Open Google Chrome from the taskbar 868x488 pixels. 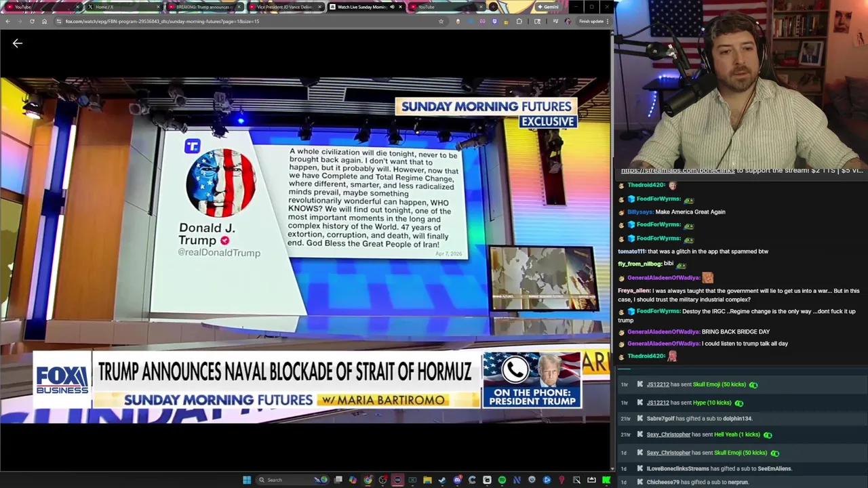point(368,480)
